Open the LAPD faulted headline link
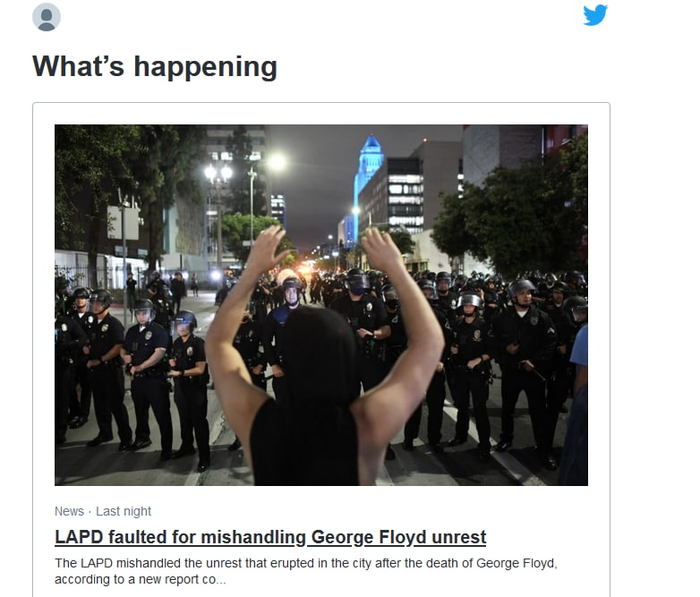The image size is (700, 597). 270,537
